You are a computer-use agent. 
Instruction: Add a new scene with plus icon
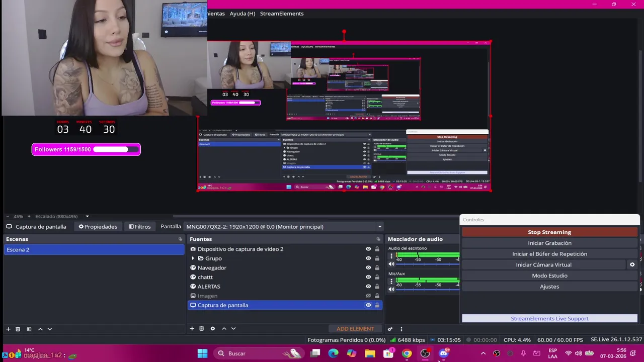point(8,329)
